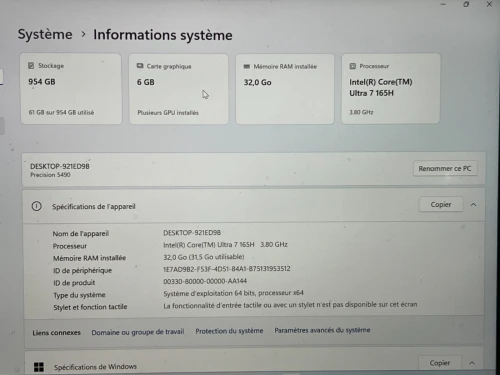
Task: Open Protection du système link
Action: pos(229,331)
